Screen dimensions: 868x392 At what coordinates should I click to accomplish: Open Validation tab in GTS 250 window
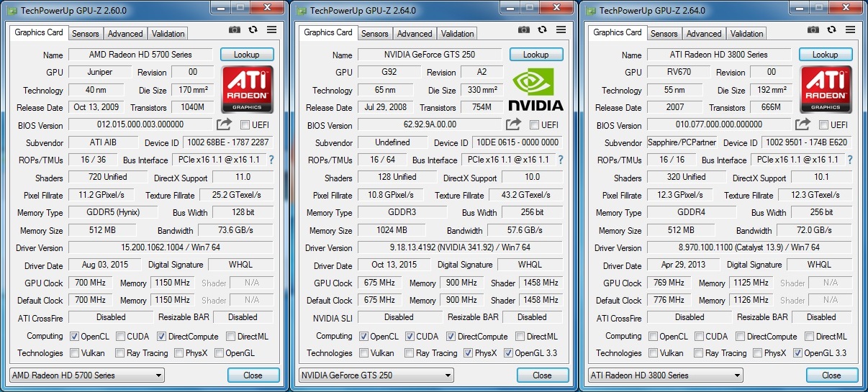tap(458, 34)
